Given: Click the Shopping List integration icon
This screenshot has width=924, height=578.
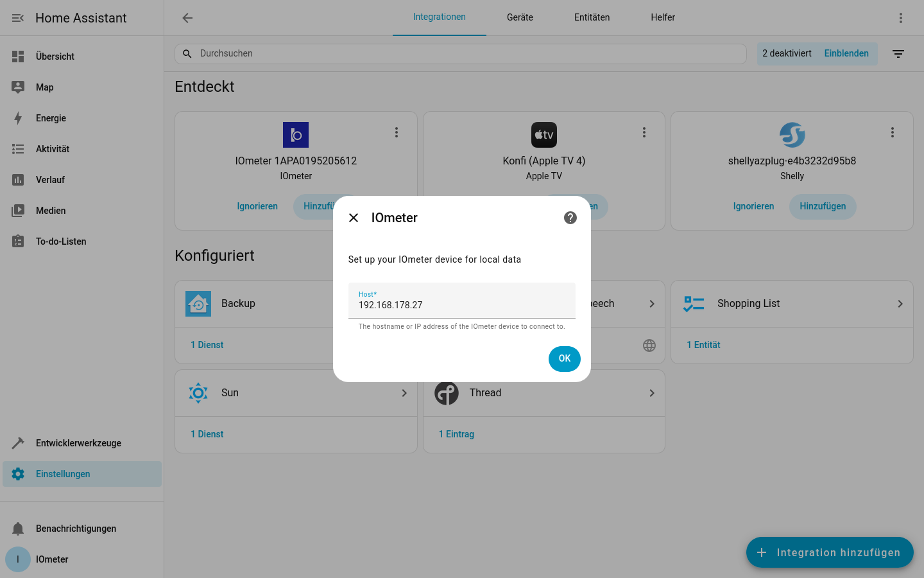Looking at the screenshot, I should click(694, 304).
